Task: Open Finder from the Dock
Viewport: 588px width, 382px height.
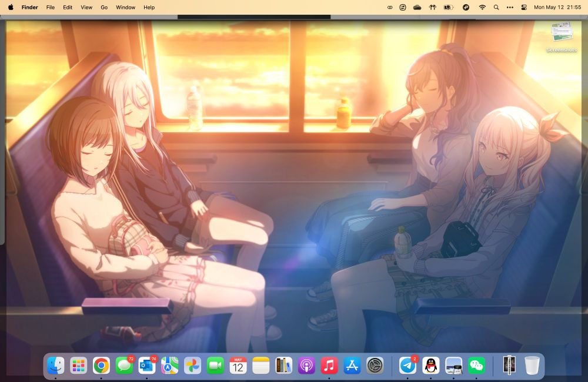Action: [55, 365]
